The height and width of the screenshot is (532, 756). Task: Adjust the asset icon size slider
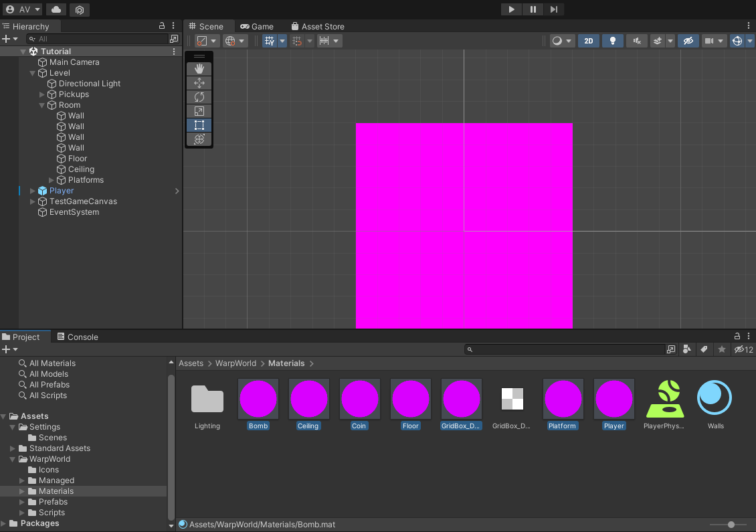click(x=731, y=525)
